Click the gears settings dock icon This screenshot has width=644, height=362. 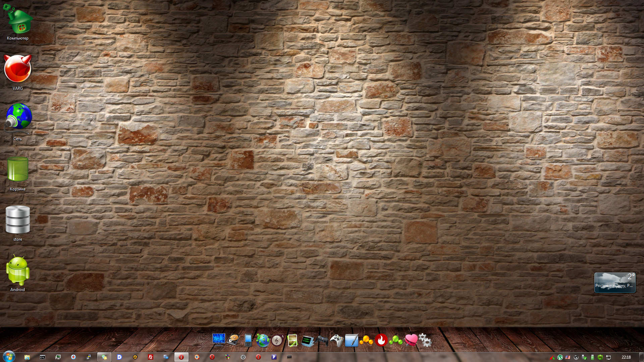pyautogui.click(x=425, y=340)
